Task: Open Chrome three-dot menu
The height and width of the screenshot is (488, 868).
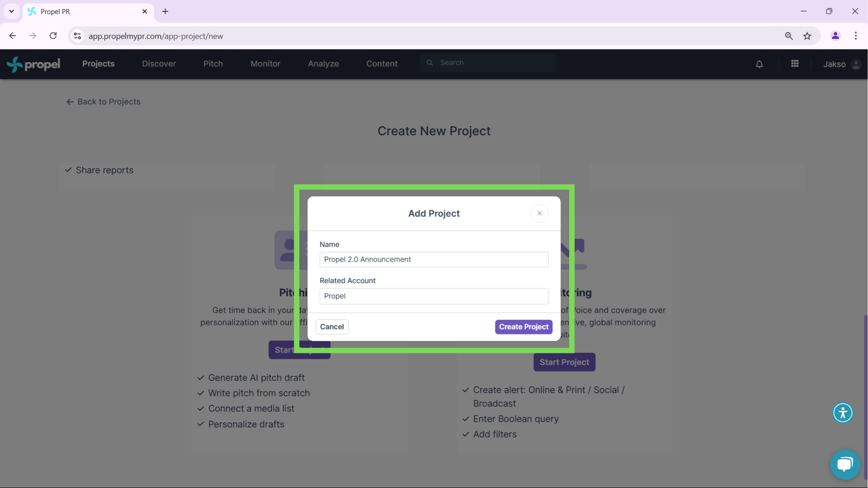Action: 856,36
